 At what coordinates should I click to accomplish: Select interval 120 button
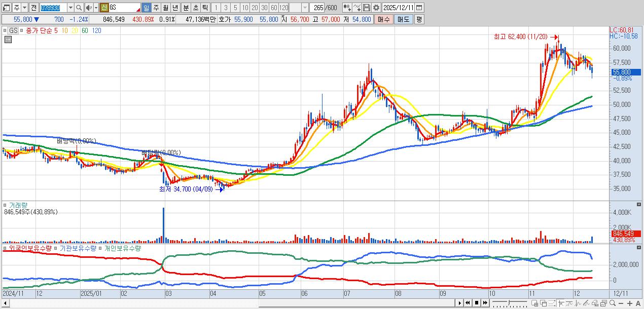pos(283,8)
